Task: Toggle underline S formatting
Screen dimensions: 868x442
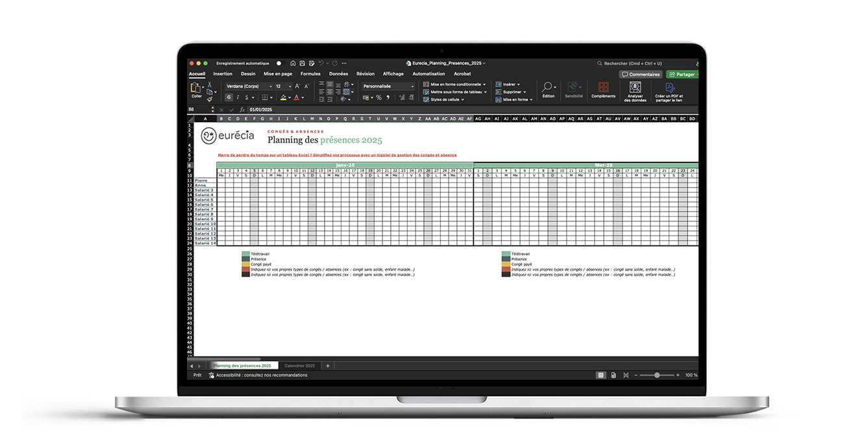Action: pyautogui.click(x=247, y=97)
